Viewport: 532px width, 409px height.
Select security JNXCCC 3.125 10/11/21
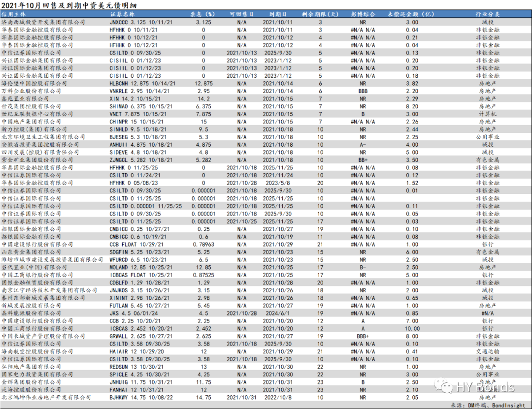pyautogui.click(x=141, y=22)
